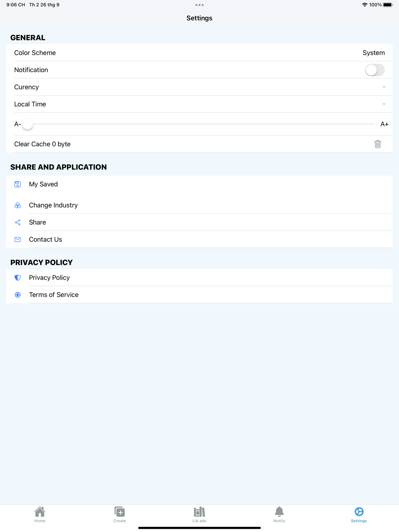
Task: Click the Terms of Service icon
Action: [x=18, y=295]
